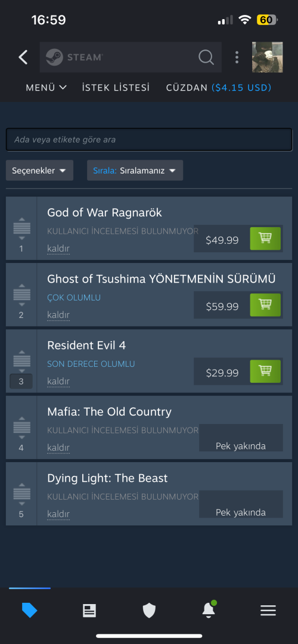Open the news tab icon
The height and width of the screenshot is (644, 298).
click(89, 611)
